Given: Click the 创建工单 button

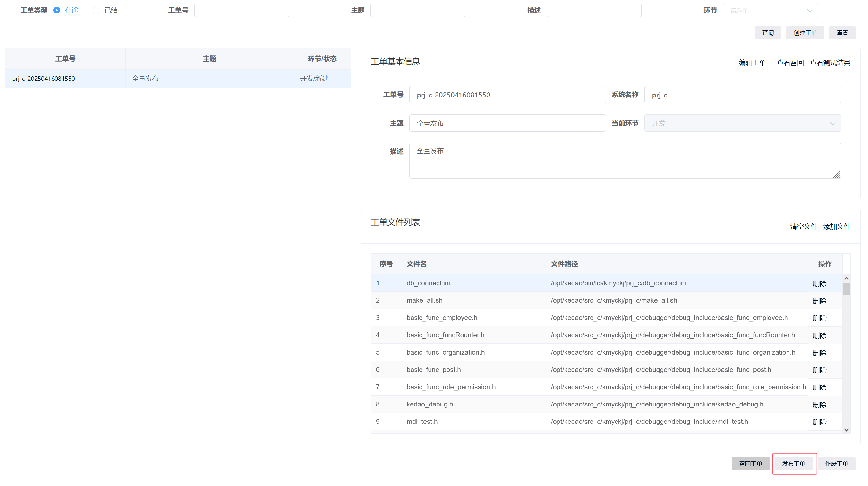Looking at the screenshot, I should [805, 33].
